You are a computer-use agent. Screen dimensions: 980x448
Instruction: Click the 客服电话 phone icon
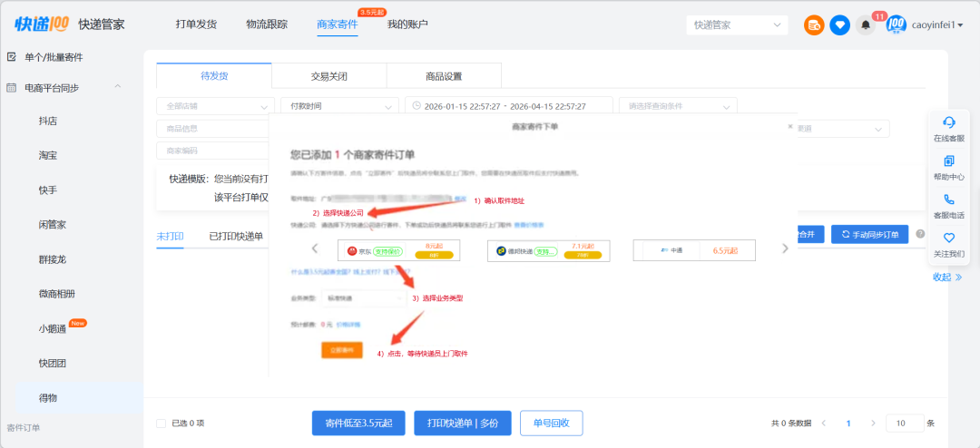(x=949, y=200)
